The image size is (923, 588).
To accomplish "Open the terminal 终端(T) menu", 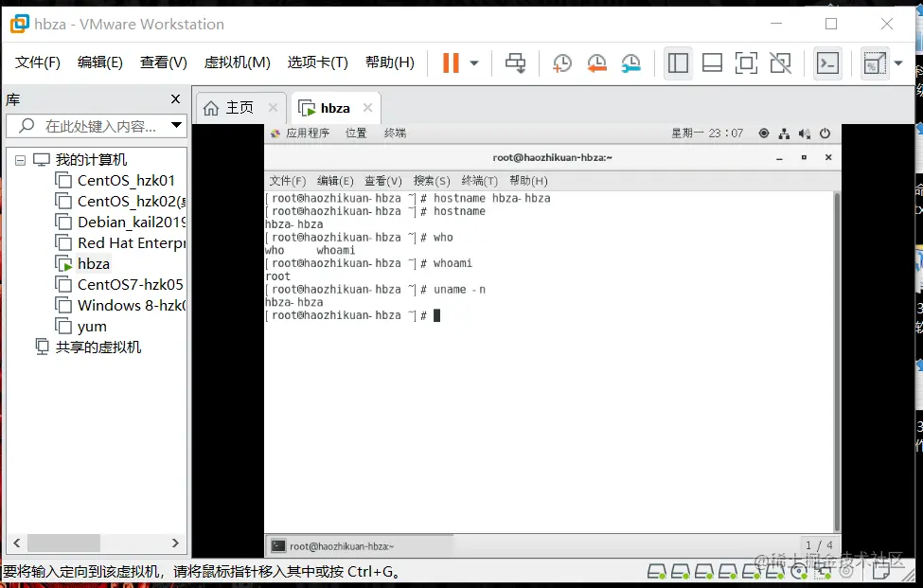I will [480, 181].
